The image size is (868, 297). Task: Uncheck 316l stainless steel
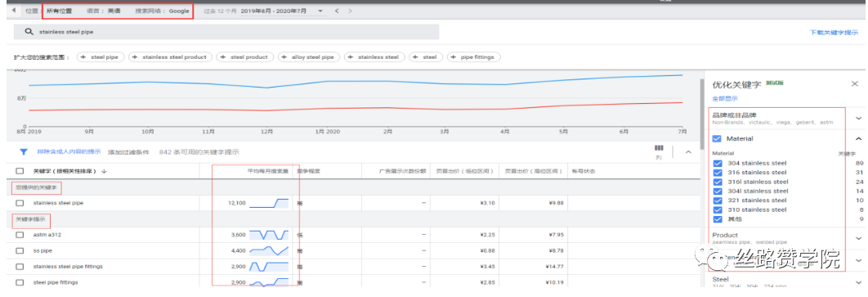[718, 182]
